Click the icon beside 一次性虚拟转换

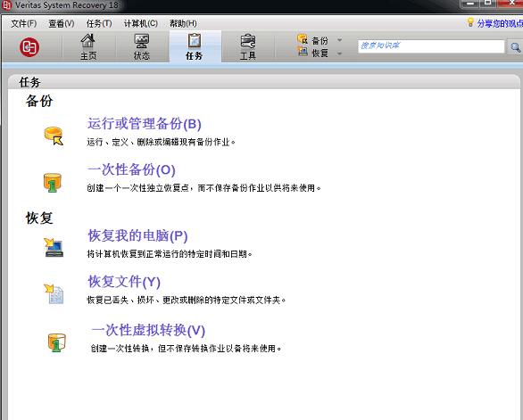(x=57, y=342)
